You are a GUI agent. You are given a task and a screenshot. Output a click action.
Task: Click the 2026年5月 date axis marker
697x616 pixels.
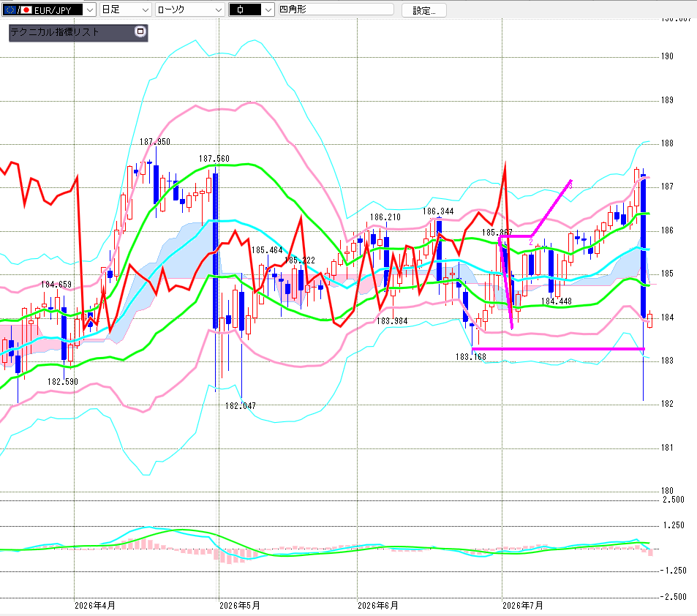[240, 606]
